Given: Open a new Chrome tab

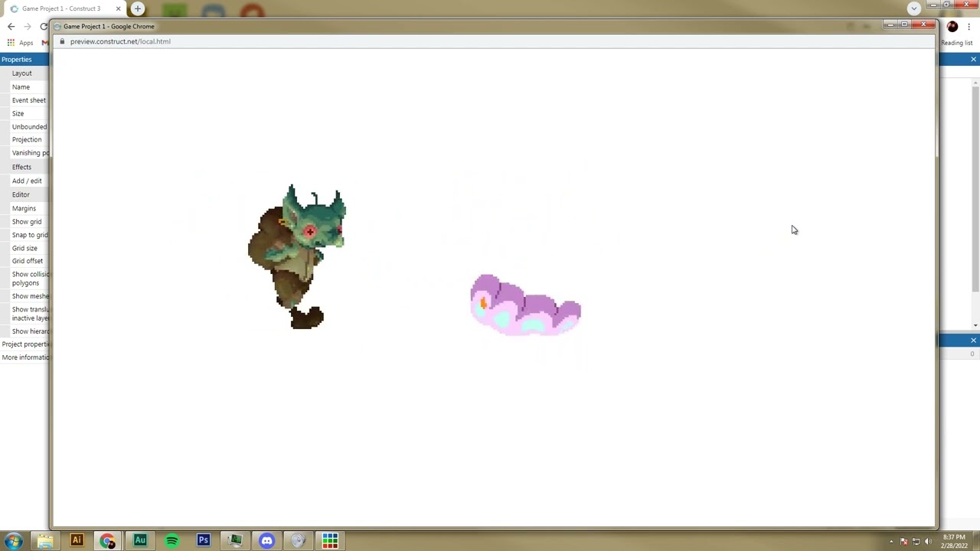Looking at the screenshot, I should coord(138,8).
